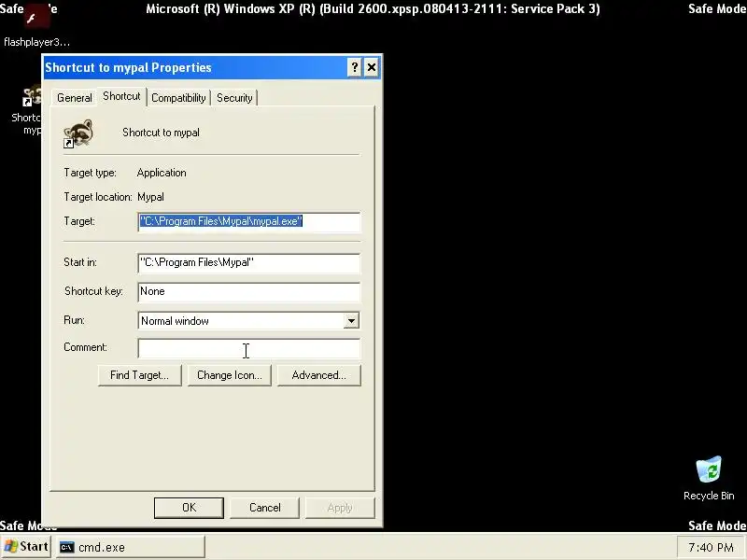Click the Change Icon button
The image size is (747, 560).
coord(229,375)
